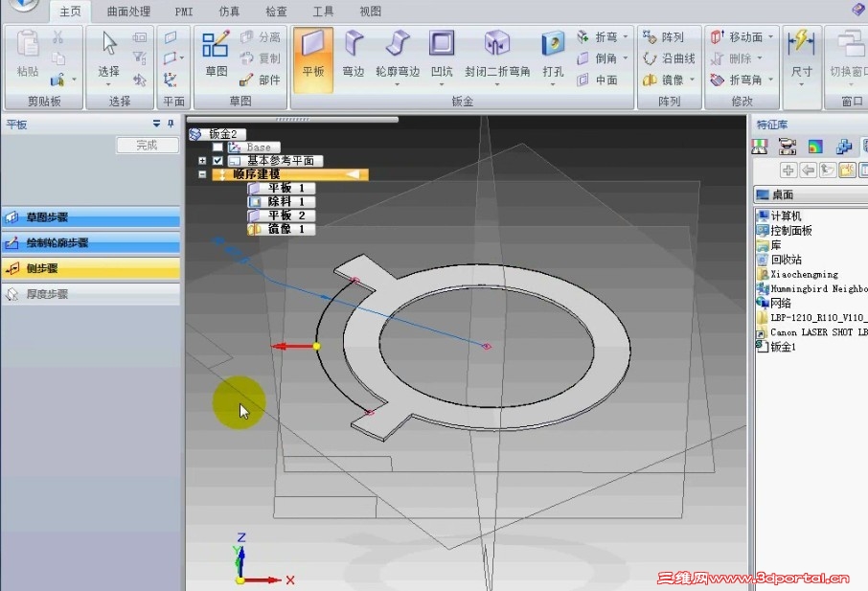Click the plus icon in 特征库 toolbar
Image resolution: width=868 pixels, height=591 pixels.
[788, 170]
